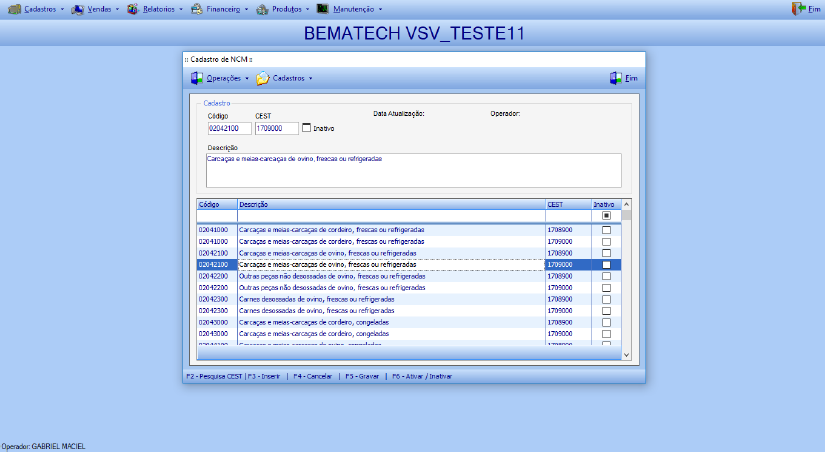Screen dimensions: 825x454
Task: Click F2 - Pesquisa CEST shortcut label
Action: pyautogui.click(x=214, y=377)
